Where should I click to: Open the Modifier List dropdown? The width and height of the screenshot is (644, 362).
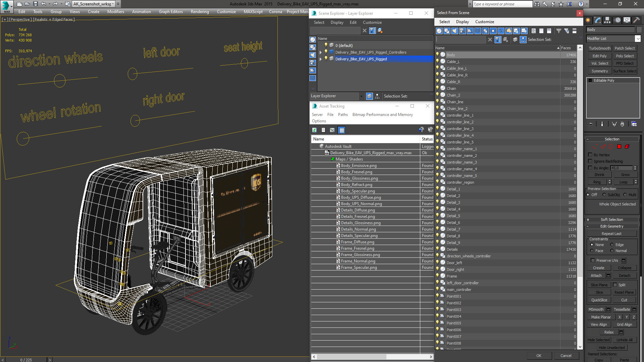click(638, 39)
